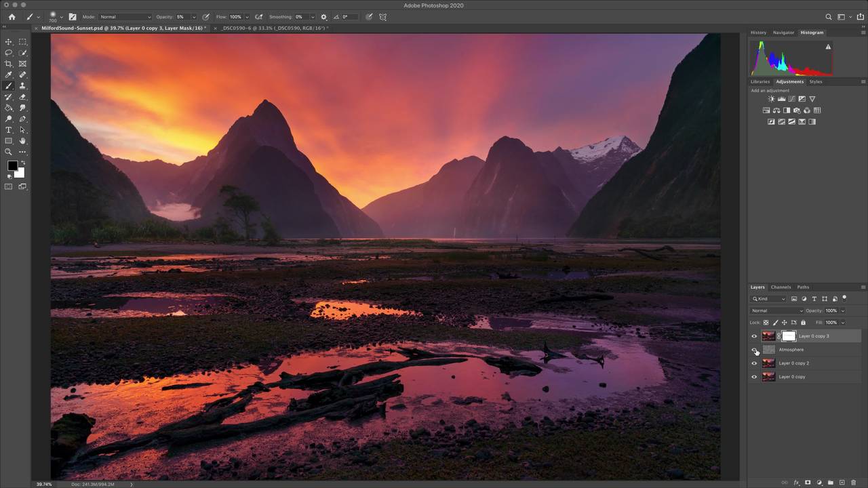
Task: Switch to the Channels tab
Action: click(x=781, y=287)
